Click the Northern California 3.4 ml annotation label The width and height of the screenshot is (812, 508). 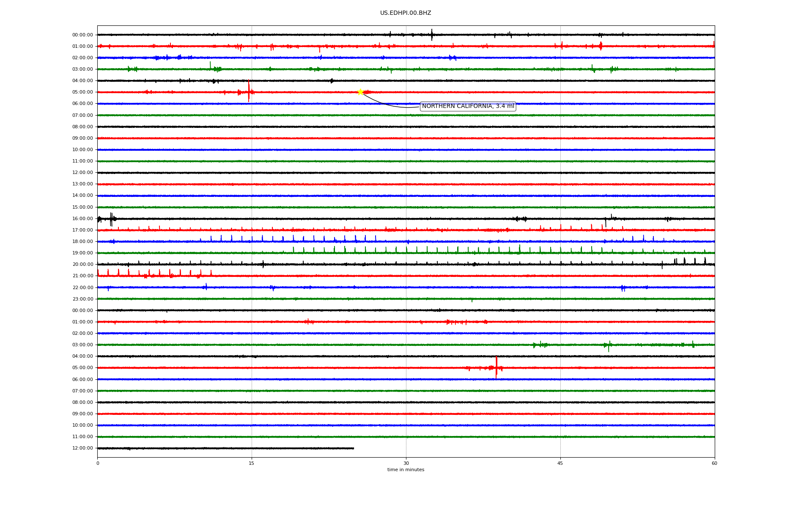pyautogui.click(x=468, y=106)
